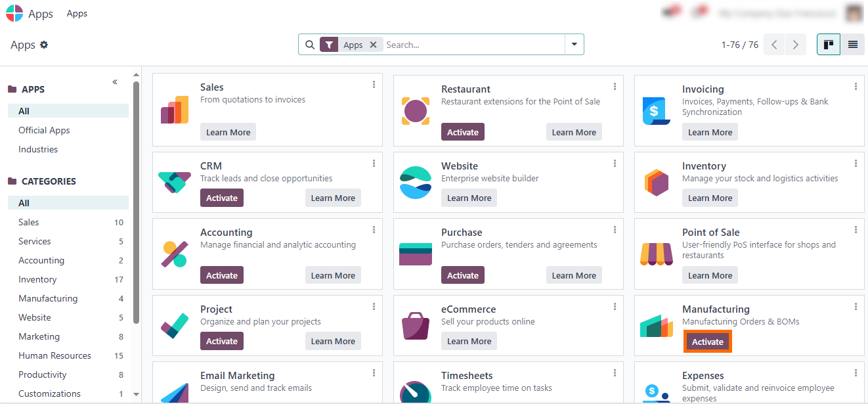Open the Restaurant card three-dot menu
Screen dimensions: 868x404
tap(615, 87)
